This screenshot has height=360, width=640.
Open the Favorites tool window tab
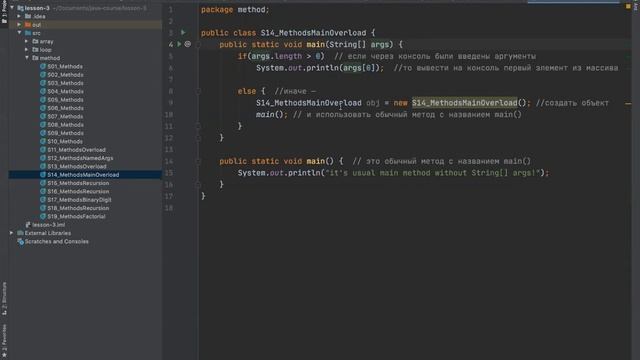[4, 342]
